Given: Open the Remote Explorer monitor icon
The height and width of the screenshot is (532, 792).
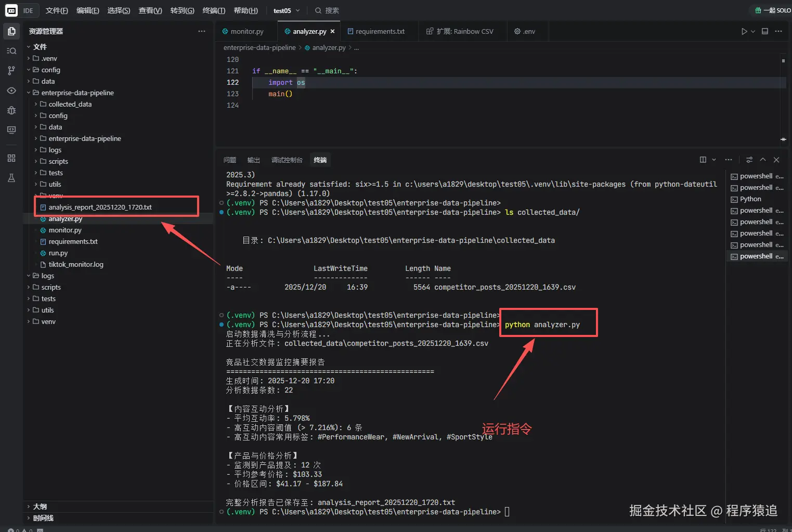Looking at the screenshot, I should [11, 130].
